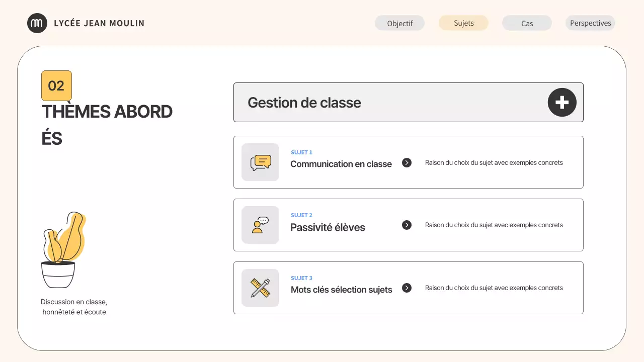Expand Gestion de classe with plus button
644x362 pixels.
[561, 103]
